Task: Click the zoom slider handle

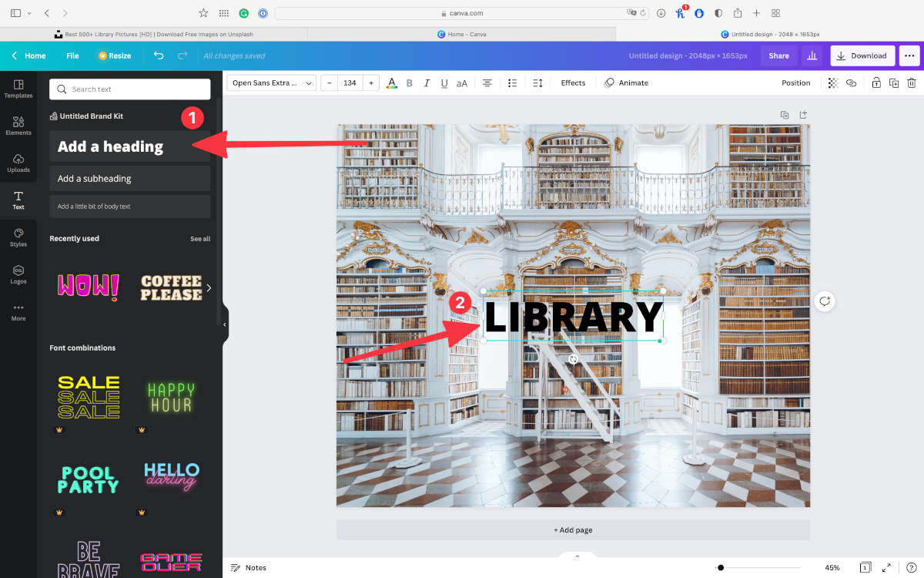Action: 720,568
